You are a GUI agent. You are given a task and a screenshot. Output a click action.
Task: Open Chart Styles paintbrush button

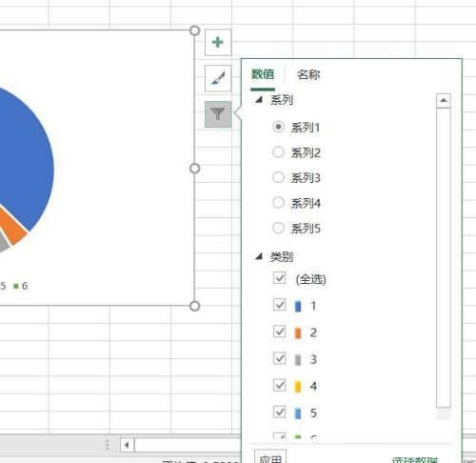click(218, 78)
